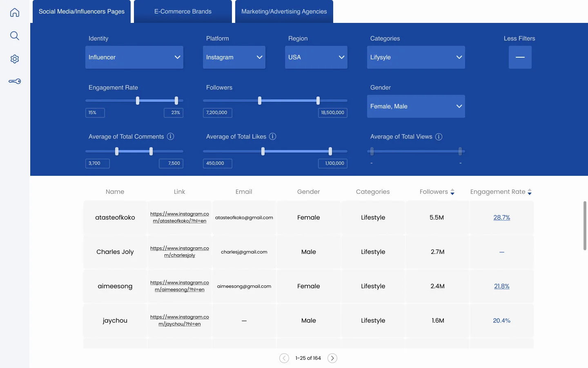Click the Total Views minimum slider handle
The width and height of the screenshot is (588, 368).
pos(372,151)
